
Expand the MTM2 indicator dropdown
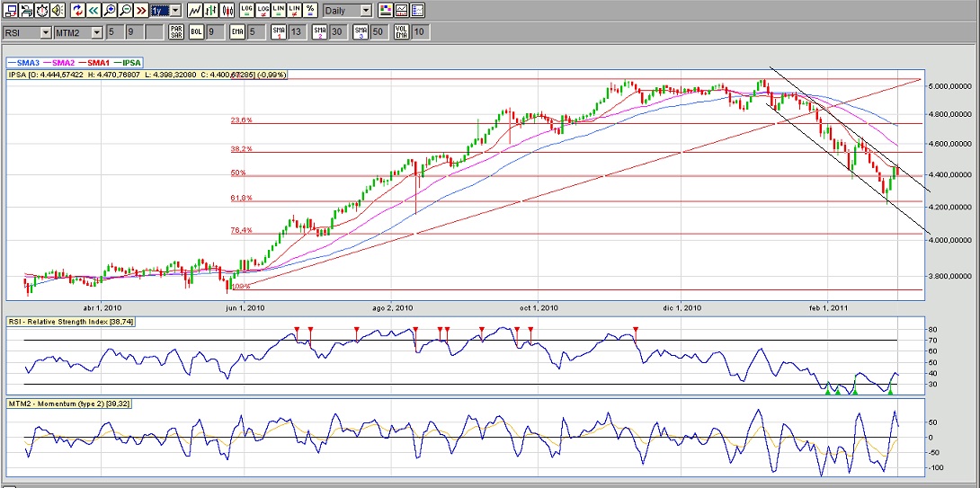94,32
